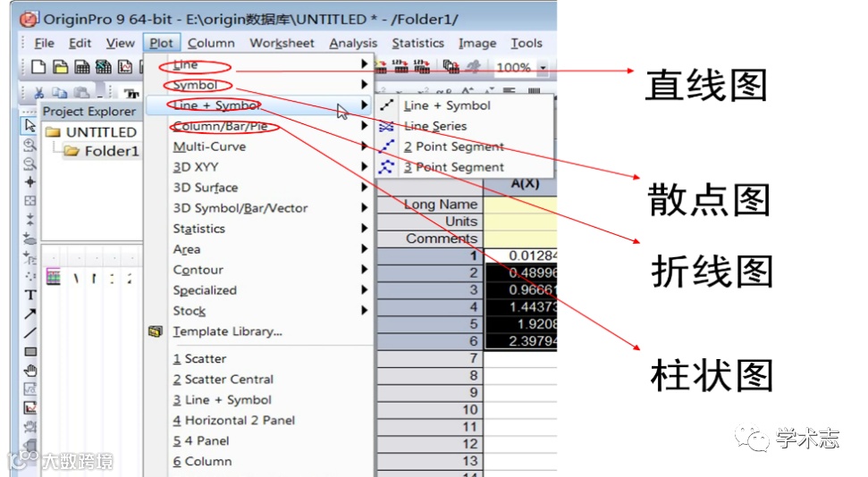The height and width of the screenshot is (477, 868).
Task: Click the Copy icon in toolbar
Action: (x=59, y=92)
